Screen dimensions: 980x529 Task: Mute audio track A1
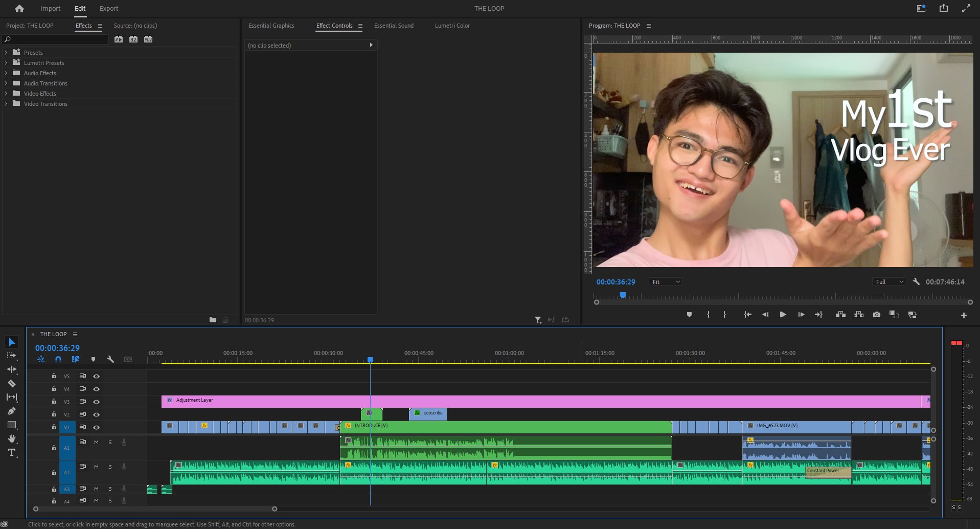96,442
